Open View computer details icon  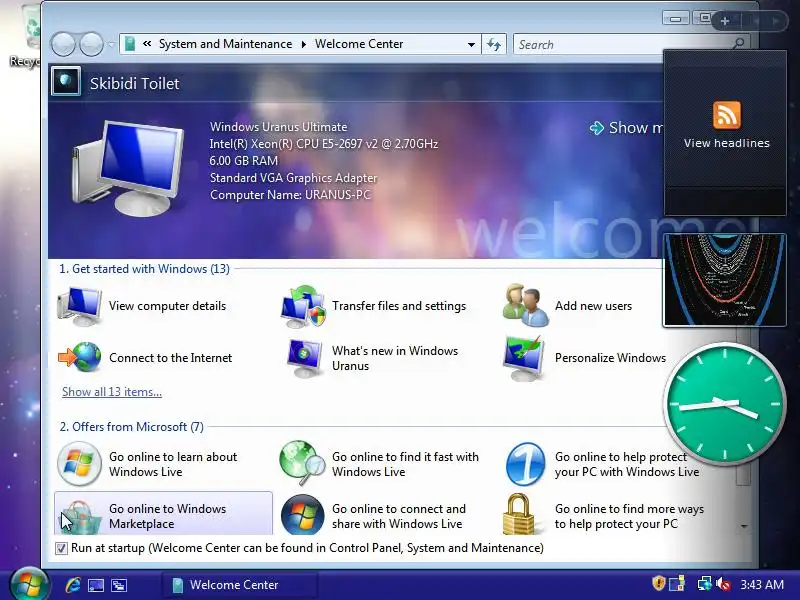(80, 306)
